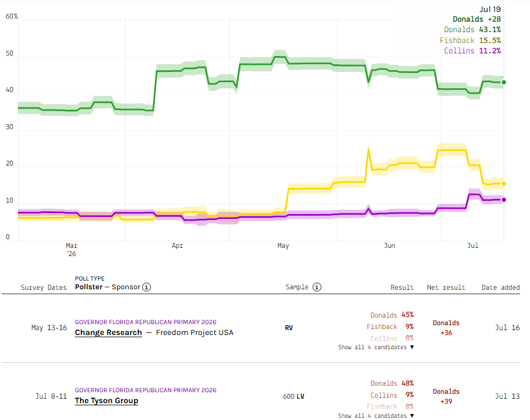This screenshot has height=420, width=530.
Task: Click the info icon next to Sample
Action: coord(316,287)
